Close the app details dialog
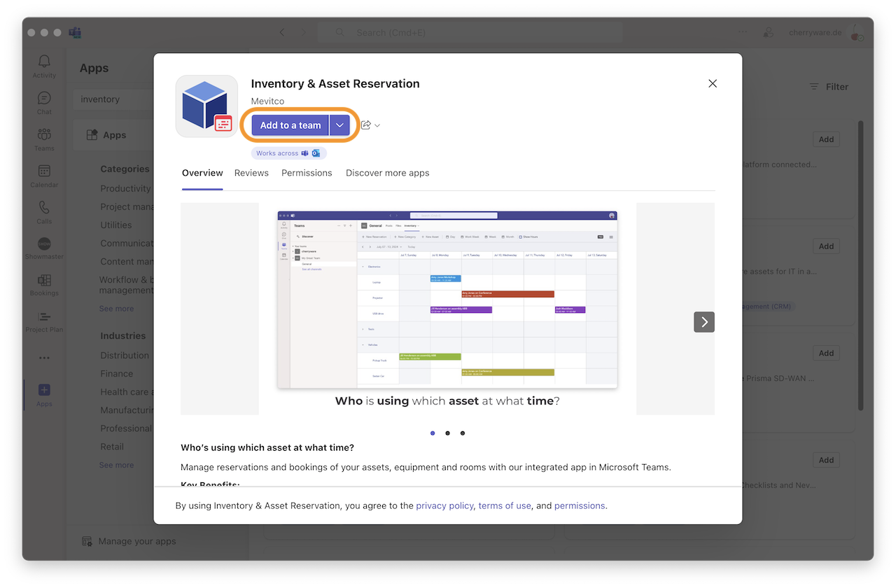The height and width of the screenshot is (588, 896). 713,83
